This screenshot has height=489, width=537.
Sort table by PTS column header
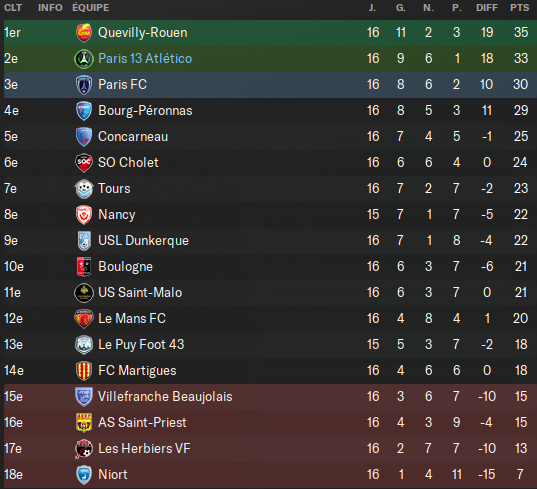point(520,8)
